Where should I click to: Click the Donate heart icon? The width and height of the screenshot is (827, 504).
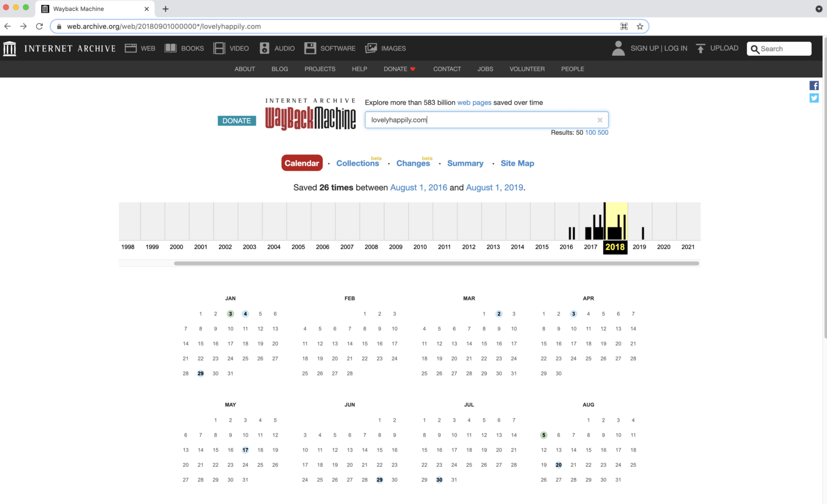pyautogui.click(x=413, y=69)
